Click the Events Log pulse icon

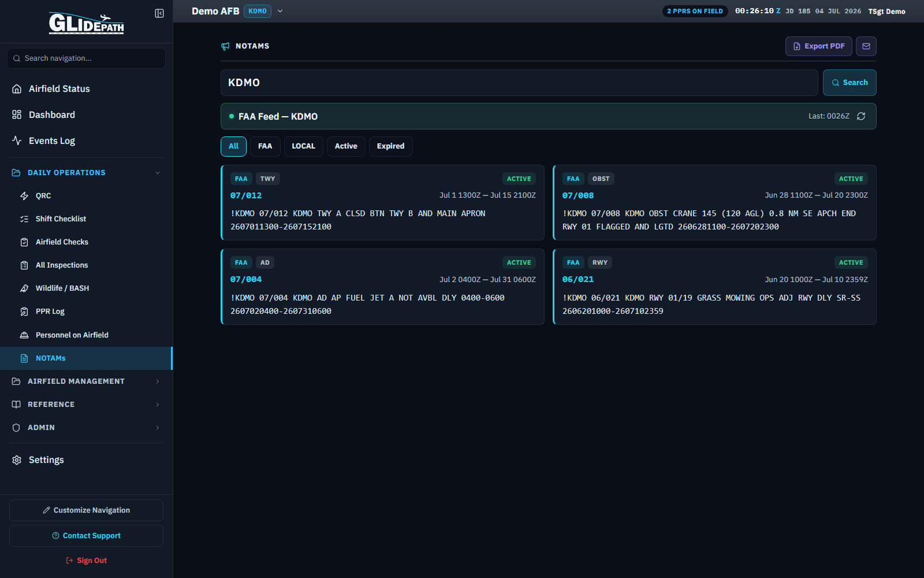[17, 141]
